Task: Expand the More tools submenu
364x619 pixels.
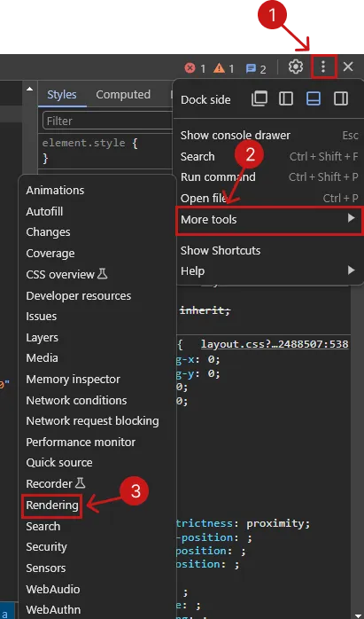Action: (x=269, y=220)
